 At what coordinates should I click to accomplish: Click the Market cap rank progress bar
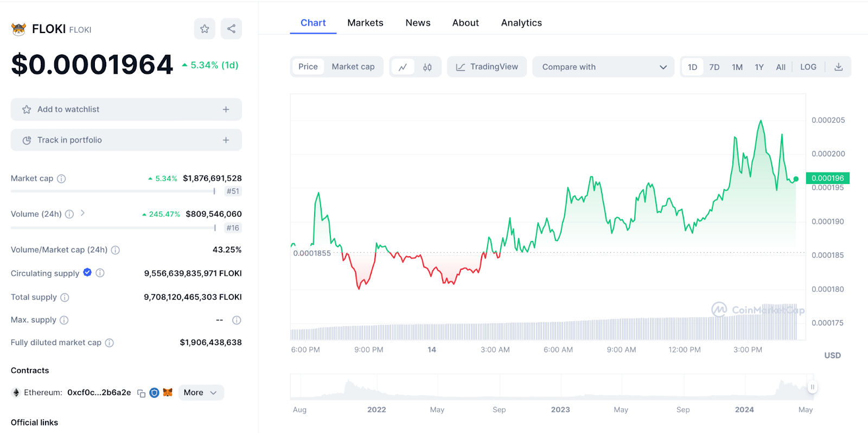tap(113, 191)
